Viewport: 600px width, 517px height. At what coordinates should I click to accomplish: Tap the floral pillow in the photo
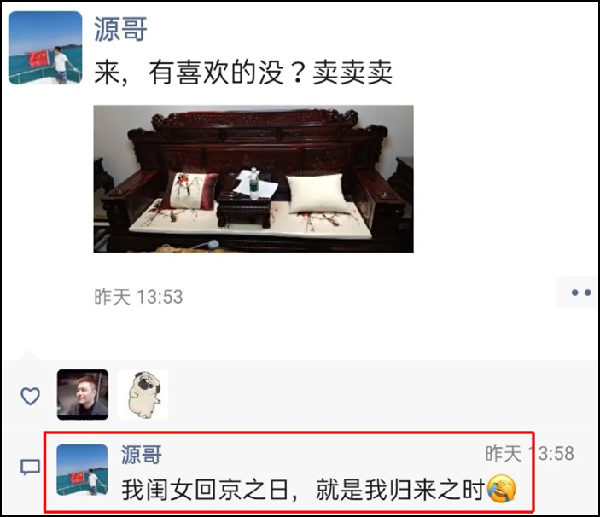click(x=190, y=191)
